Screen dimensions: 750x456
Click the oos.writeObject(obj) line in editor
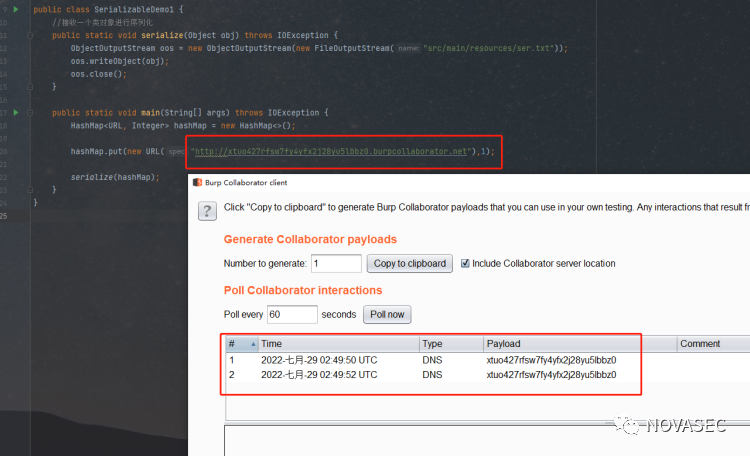point(120,61)
